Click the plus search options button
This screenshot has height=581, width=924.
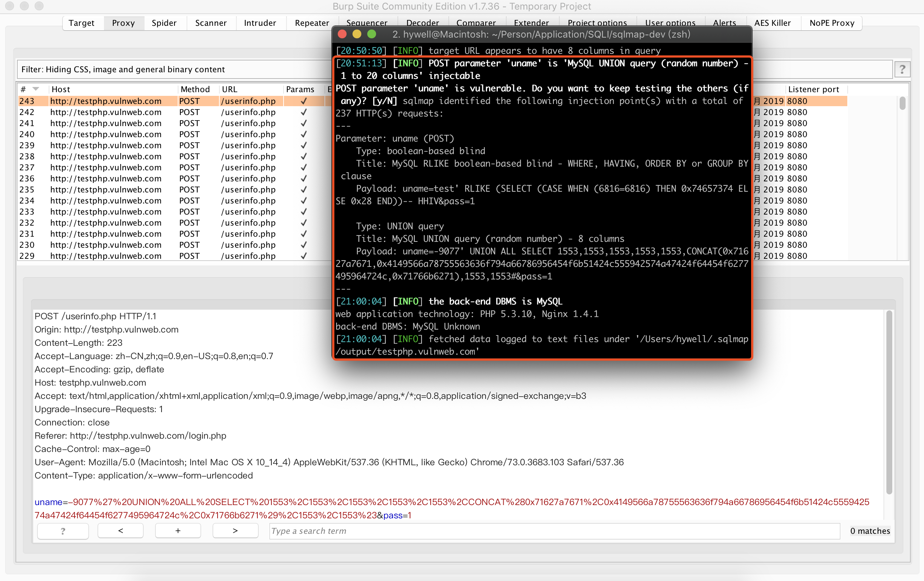[178, 531]
